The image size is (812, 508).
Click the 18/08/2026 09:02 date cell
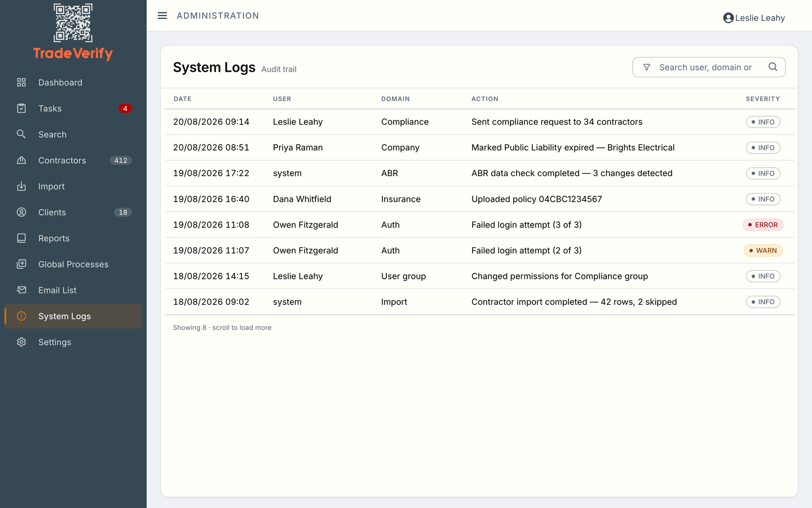click(211, 302)
